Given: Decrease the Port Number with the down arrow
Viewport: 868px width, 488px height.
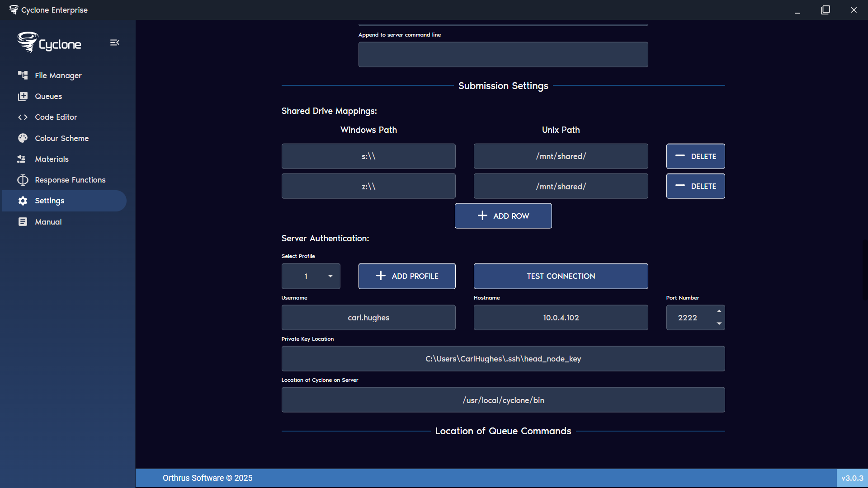Looking at the screenshot, I should pyautogui.click(x=720, y=324).
